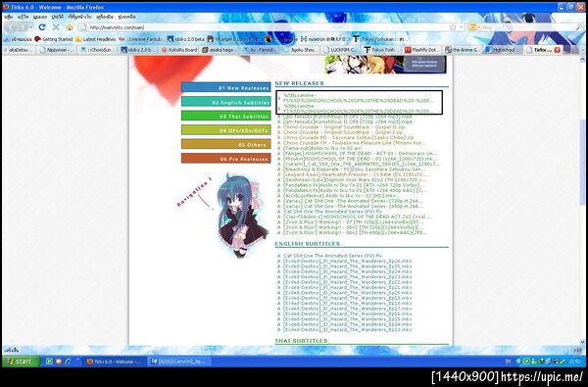Screen dimensions: 588x387
Task: Open El_Hazard_The_Wanderers_Ep26.mkv link
Action: tap(347, 261)
